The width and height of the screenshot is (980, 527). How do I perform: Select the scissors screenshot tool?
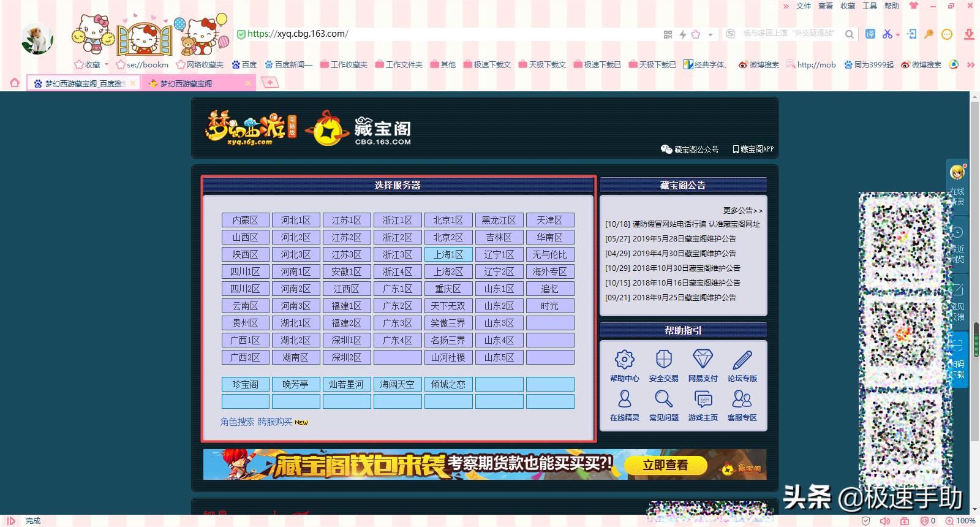click(887, 34)
